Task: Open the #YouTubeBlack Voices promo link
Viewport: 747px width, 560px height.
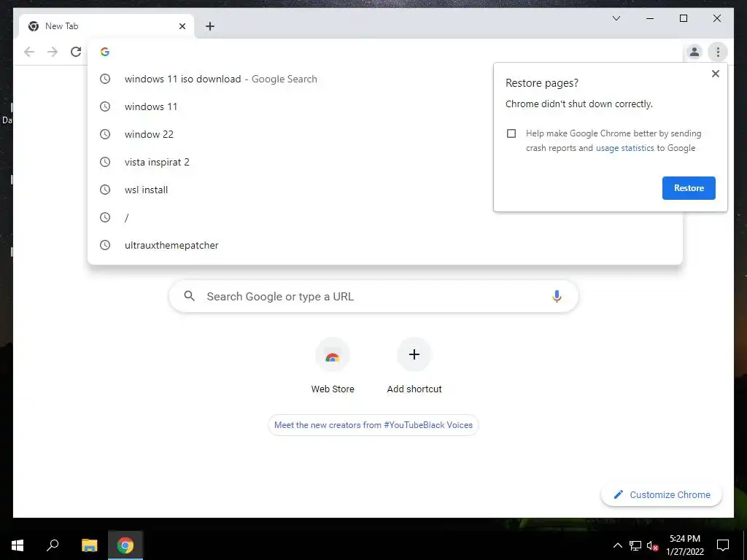Action: click(x=373, y=425)
